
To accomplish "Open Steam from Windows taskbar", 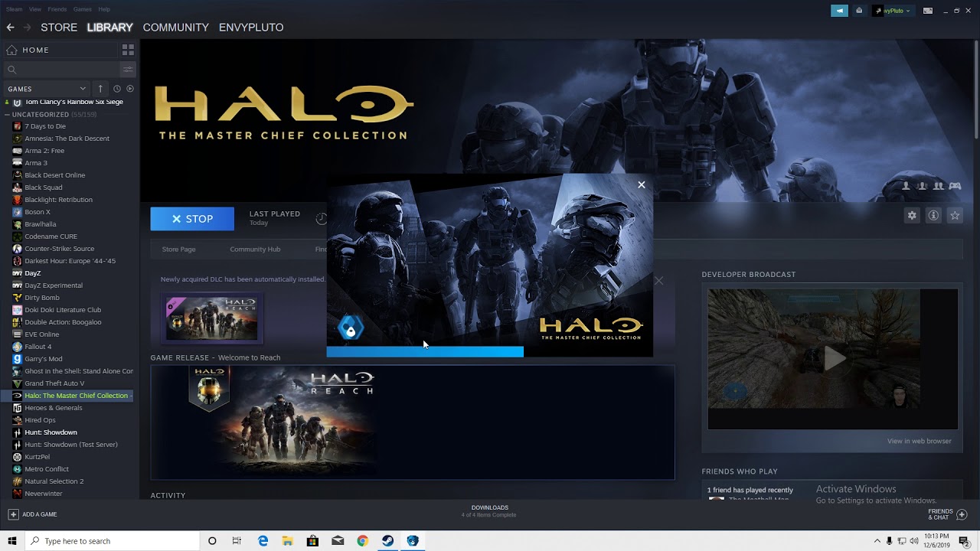I will tap(388, 541).
